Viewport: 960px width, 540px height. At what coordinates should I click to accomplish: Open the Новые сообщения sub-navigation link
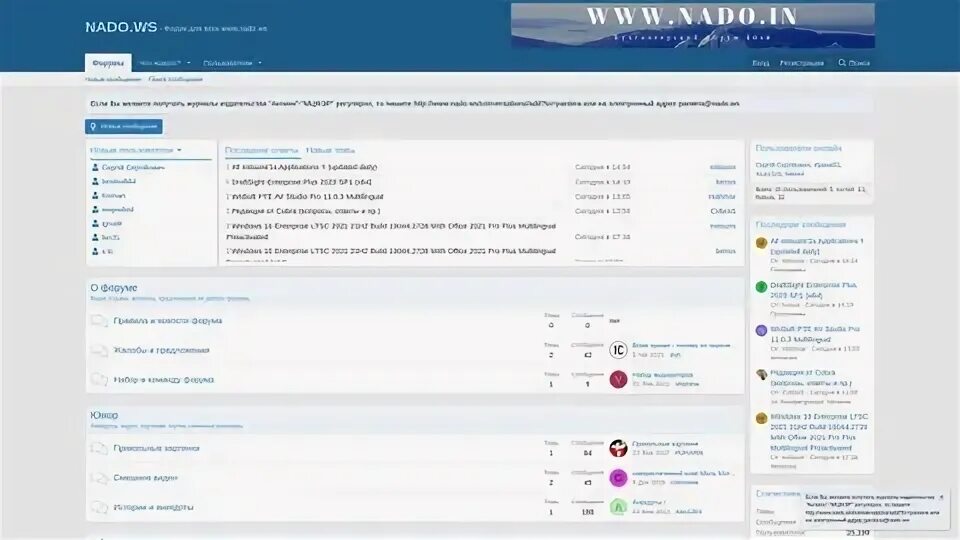113,79
